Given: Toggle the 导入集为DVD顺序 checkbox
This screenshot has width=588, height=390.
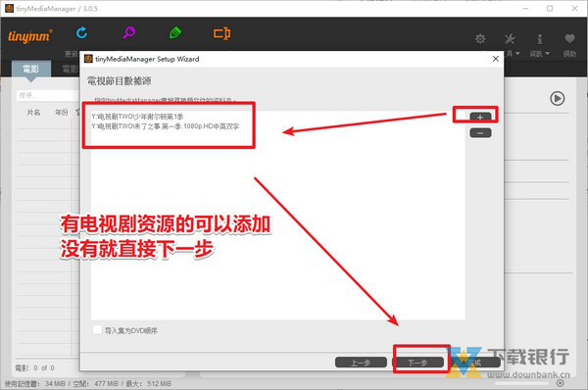Looking at the screenshot, I should coord(97,330).
